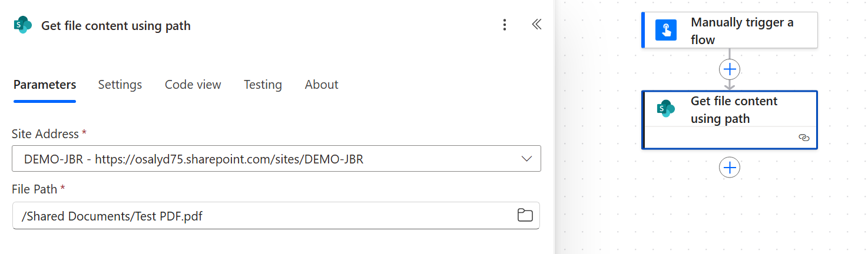This screenshot has width=868, height=254.
Task: Insert a step after the manual trigger
Action: [730, 69]
